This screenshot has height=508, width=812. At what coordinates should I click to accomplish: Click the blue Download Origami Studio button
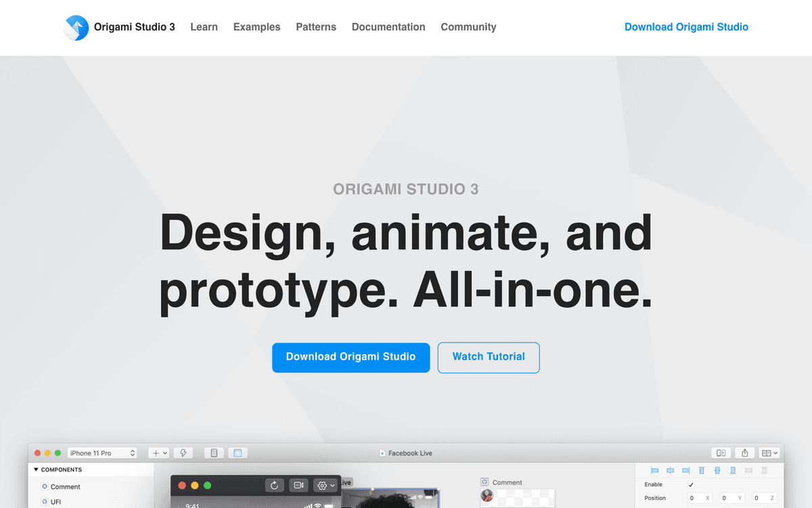pyautogui.click(x=351, y=357)
